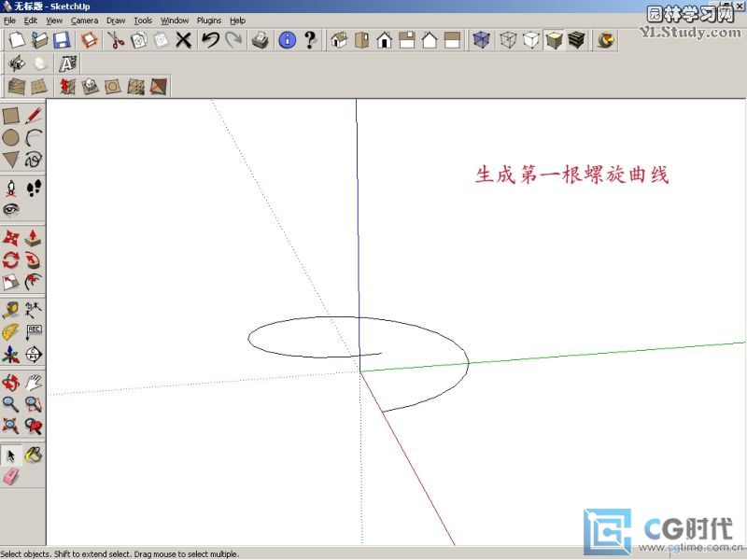Switch to Iso view house icon
The image size is (747, 560).
pos(339,40)
